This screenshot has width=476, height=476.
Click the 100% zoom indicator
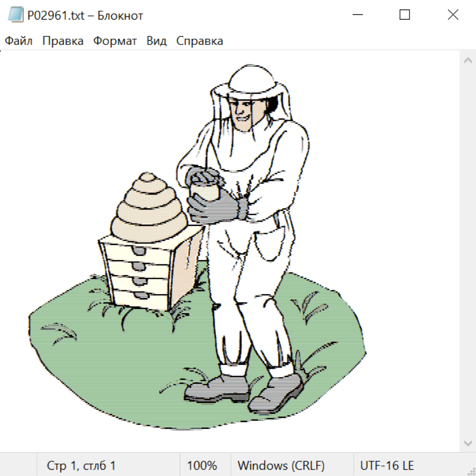click(x=202, y=465)
